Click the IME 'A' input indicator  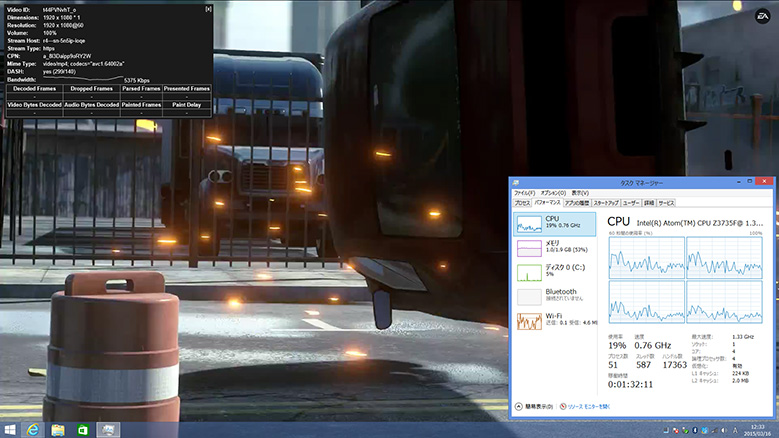point(735,431)
